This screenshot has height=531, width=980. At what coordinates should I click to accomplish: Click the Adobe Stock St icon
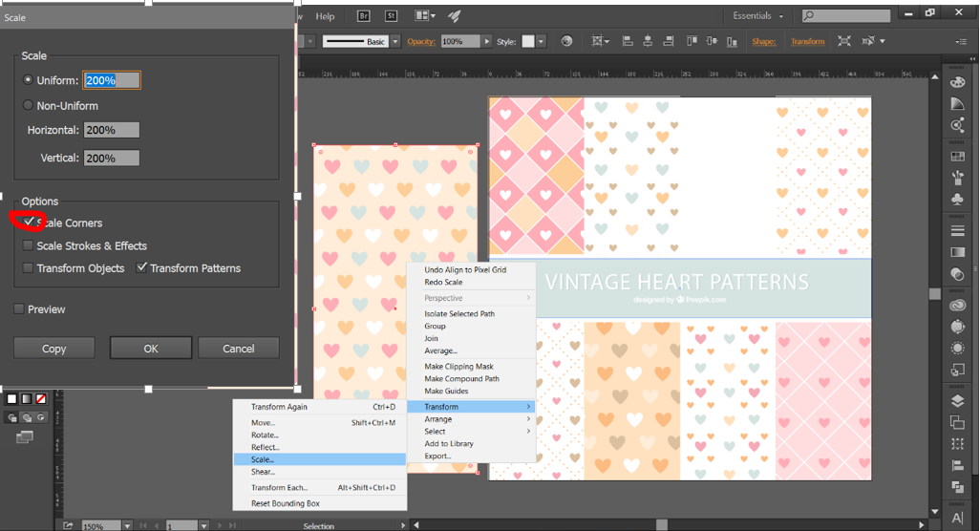pos(391,16)
